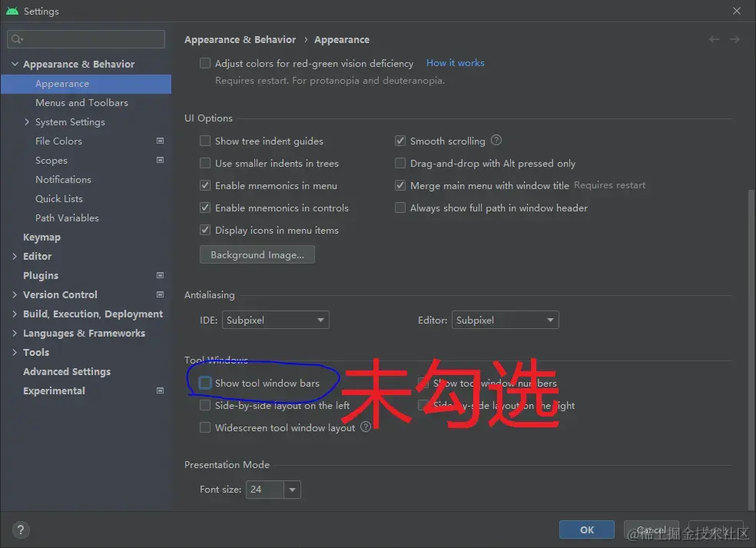Screen dimensions: 756x548
Task: Select Keymap in the settings sidebar
Action: [41, 237]
